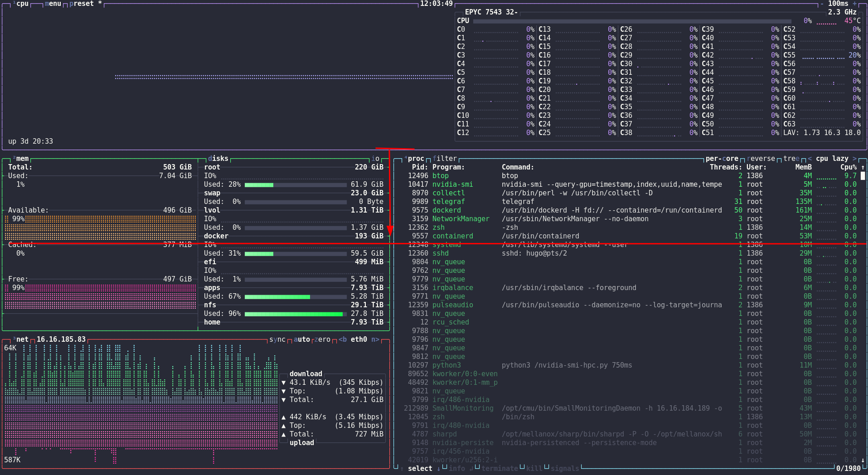Click terminate to end selected process
Screen dimensions: 868x475
click(500, 468)
